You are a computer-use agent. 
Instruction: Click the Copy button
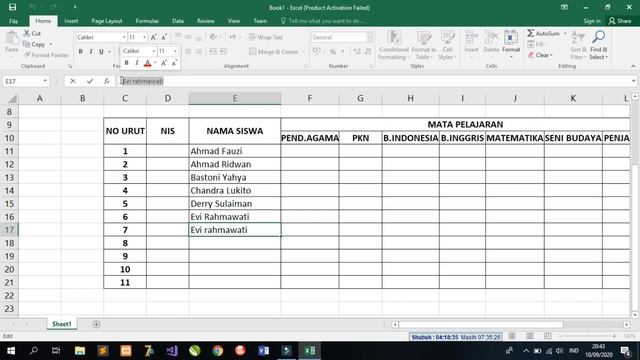[x=34, y=44]
